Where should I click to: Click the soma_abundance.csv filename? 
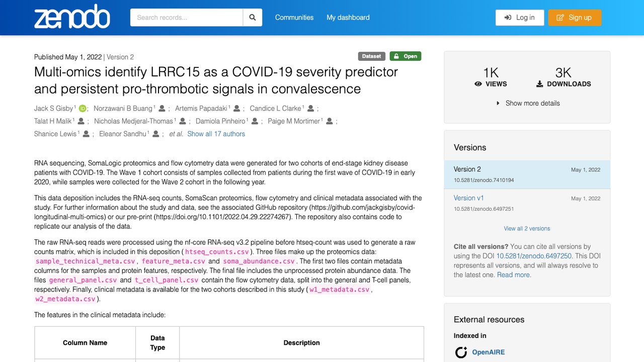pyautogui.click(x=259, y=261)
